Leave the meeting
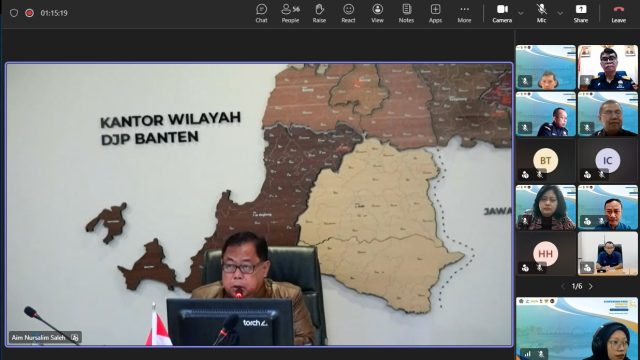This screenshot has width=640, height=360. coord(618,13)
